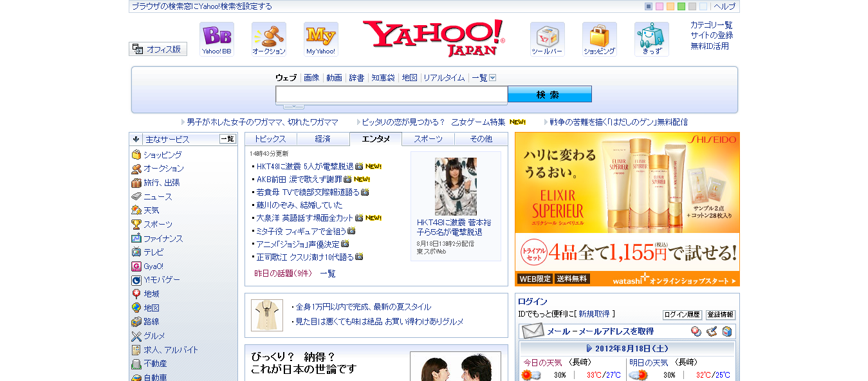Viewport: 868px width, 381px height.
Task: Click the ヘルプ link at top right
Action: tap(725, 6)
